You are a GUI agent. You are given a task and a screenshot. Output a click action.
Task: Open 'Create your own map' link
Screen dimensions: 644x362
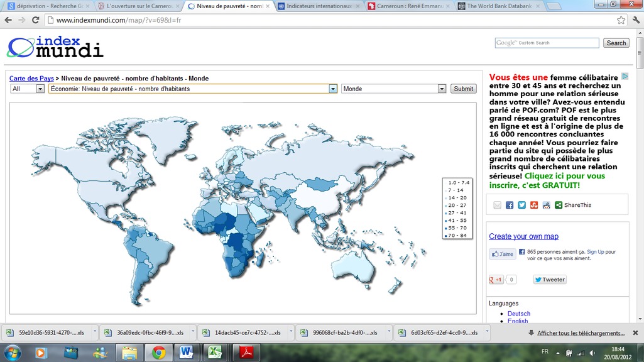(523, 236)
